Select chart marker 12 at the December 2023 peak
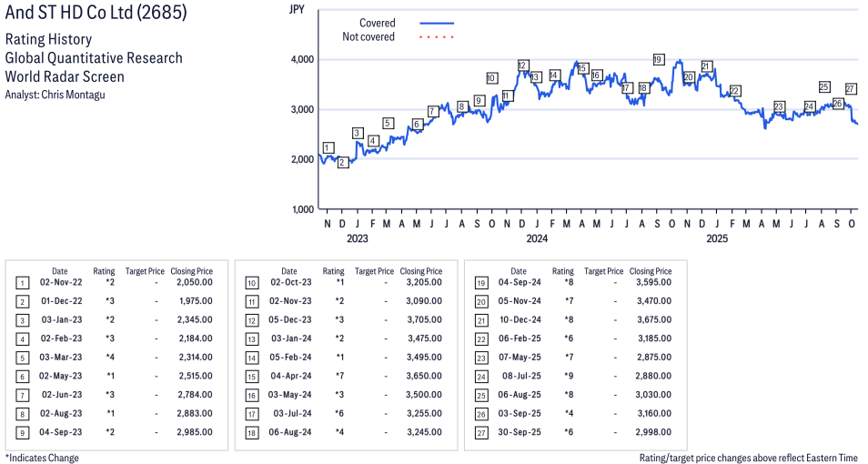Viewport: 868px width, 464px height. tap(523, 66)
